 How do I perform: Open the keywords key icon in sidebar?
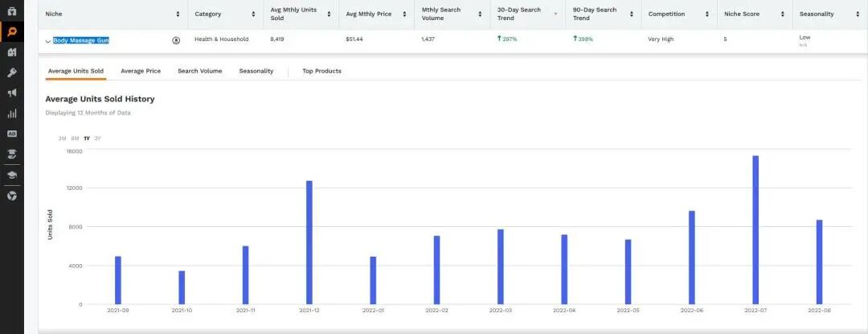click(11, 72)
